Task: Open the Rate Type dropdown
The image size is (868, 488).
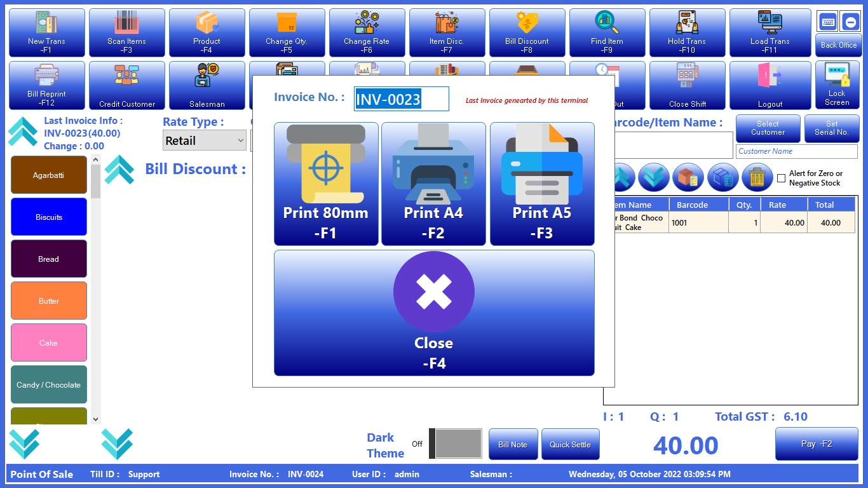Action: click(204, 140)
